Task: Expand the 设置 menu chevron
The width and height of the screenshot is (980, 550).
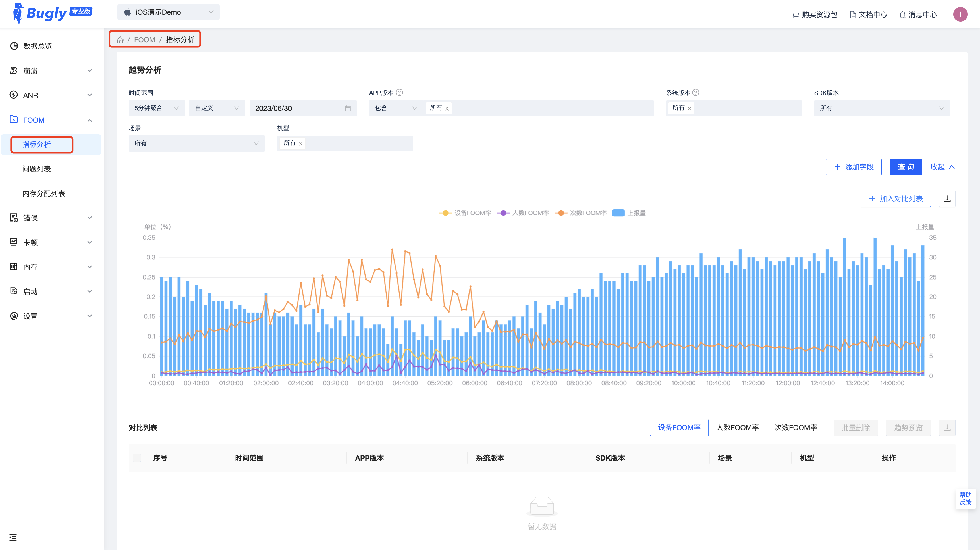Action: pos(90,316)
